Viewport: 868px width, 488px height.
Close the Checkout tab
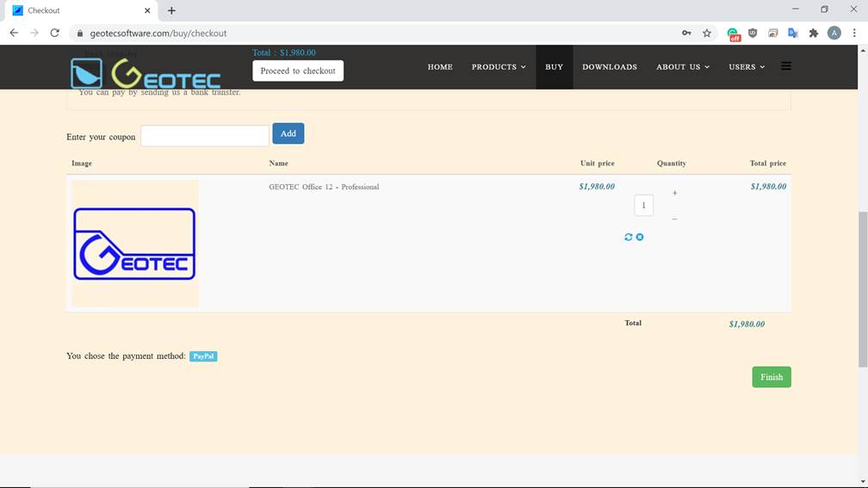pos(147,10)
